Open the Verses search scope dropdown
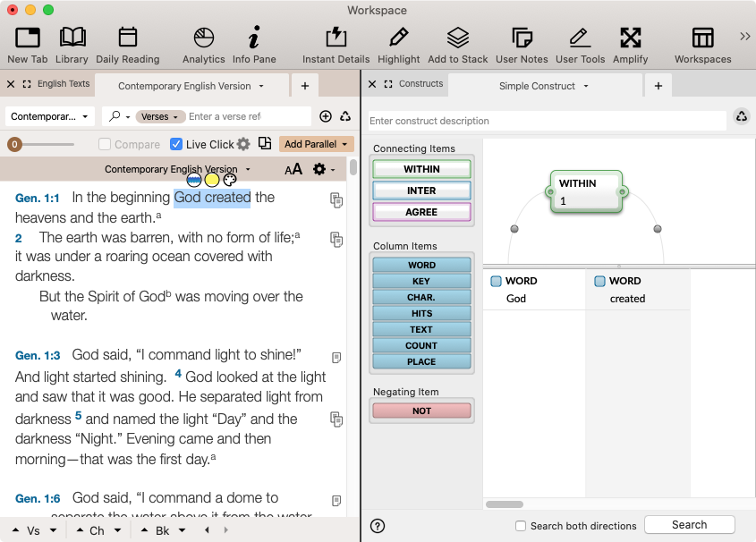Screen dimensions: 756x542 [161, 116]
